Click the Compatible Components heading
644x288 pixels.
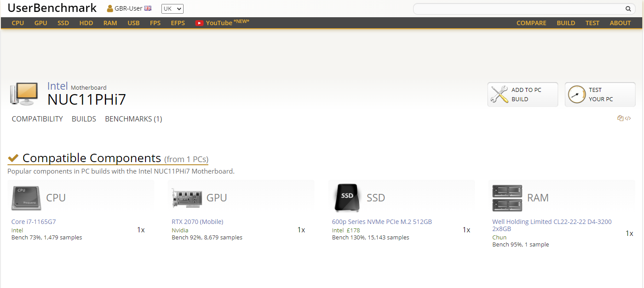(92, 158)
